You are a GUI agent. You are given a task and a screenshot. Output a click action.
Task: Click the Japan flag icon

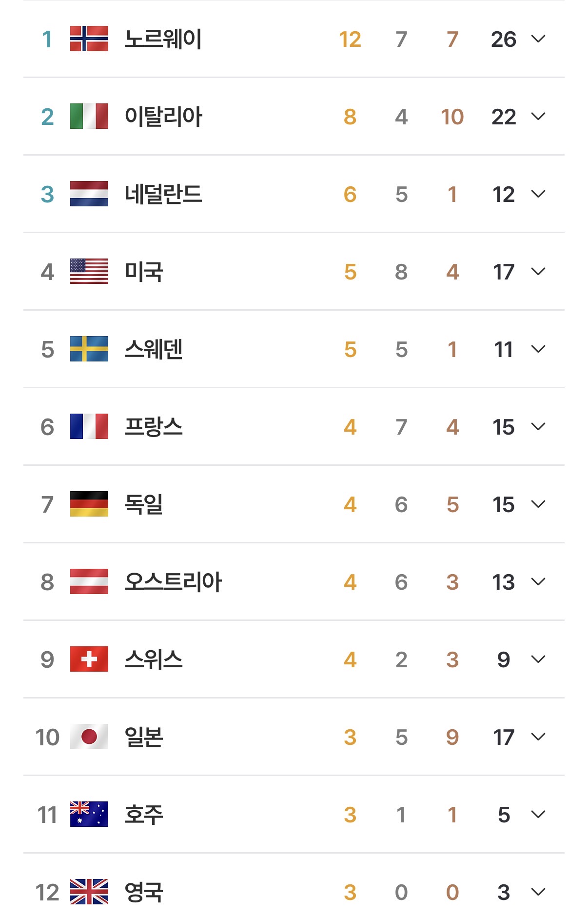point(89,737)
